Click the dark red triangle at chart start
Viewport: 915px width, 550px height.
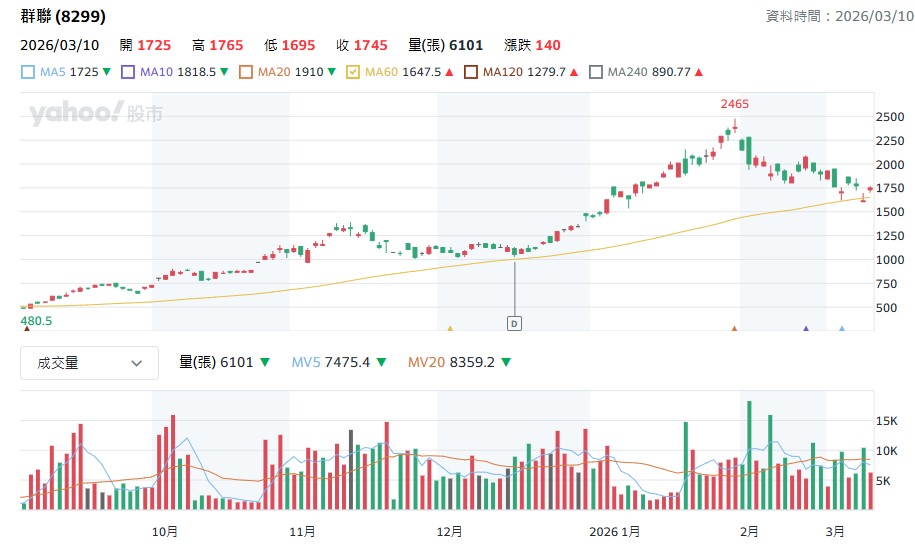tap(25, 328)
